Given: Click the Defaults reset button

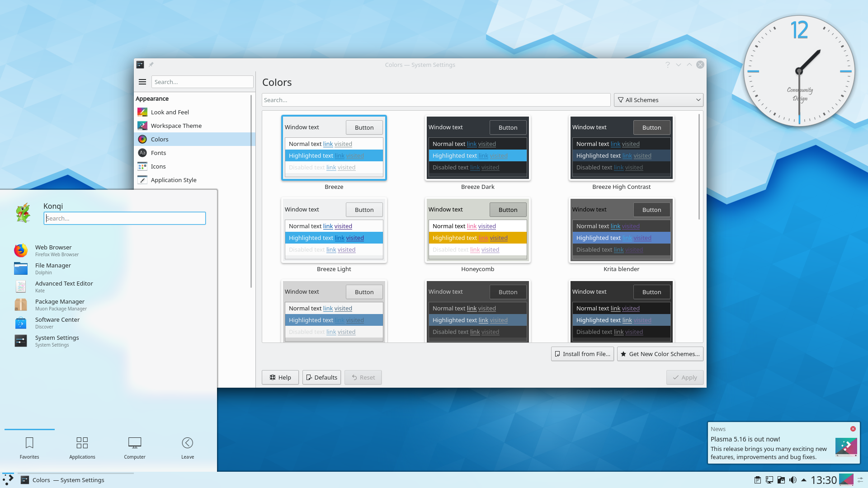Looking at the screenshot, I should pyautogui.click(x=321, y=377).
